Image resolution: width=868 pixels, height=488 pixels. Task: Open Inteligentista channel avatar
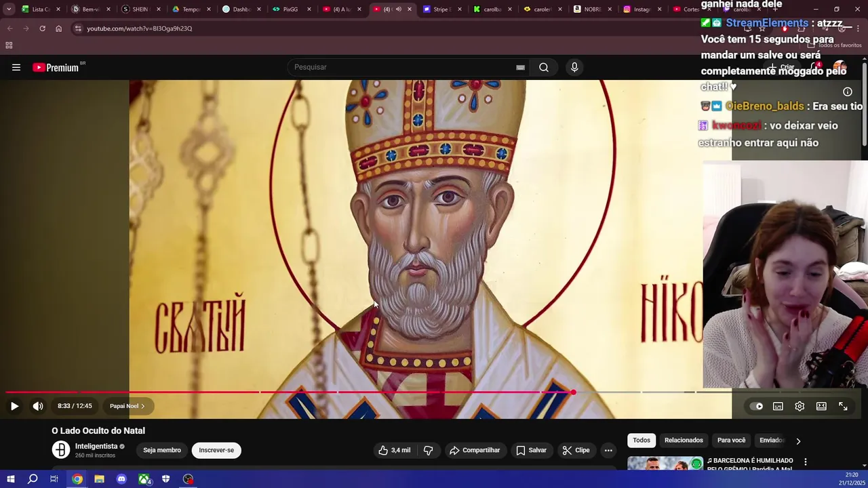61,450
